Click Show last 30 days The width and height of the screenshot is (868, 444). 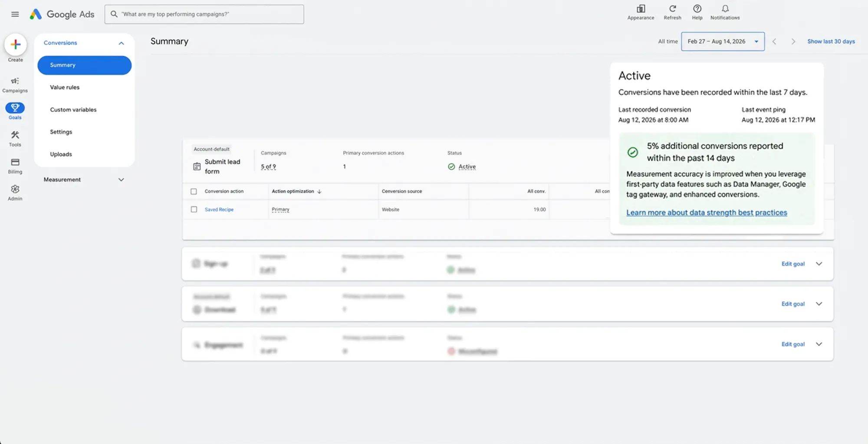pos(831,42)
